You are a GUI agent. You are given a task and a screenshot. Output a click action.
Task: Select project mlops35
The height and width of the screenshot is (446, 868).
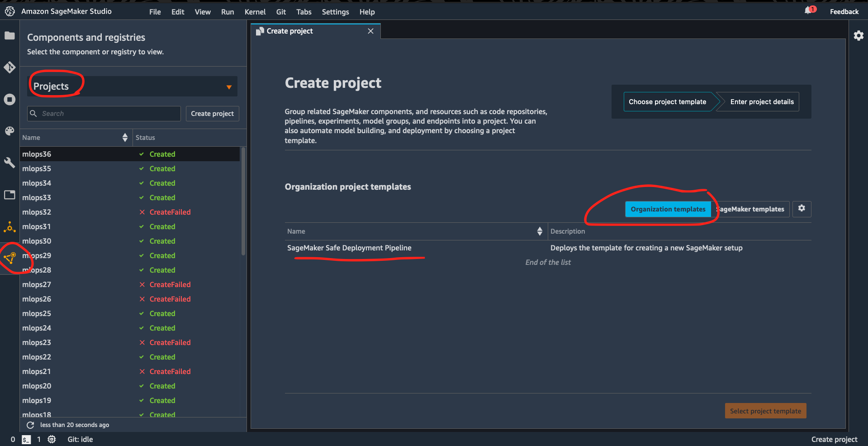(130, 168)
